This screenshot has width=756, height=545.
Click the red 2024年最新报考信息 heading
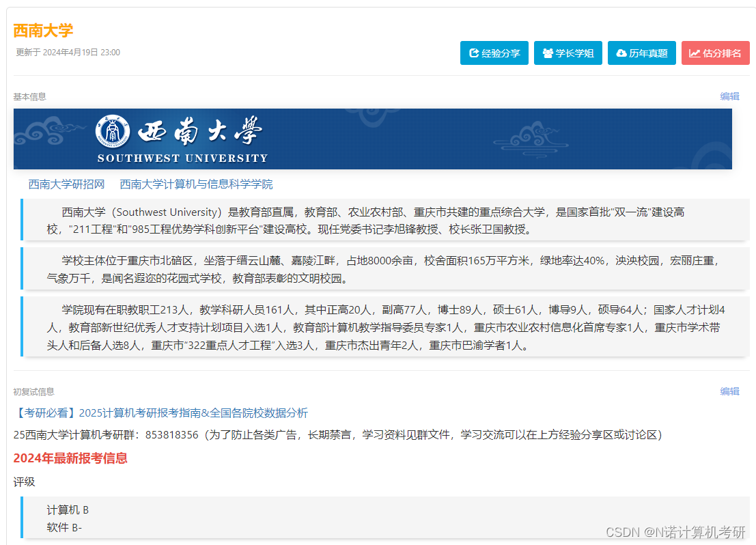(x=70, y=458)
